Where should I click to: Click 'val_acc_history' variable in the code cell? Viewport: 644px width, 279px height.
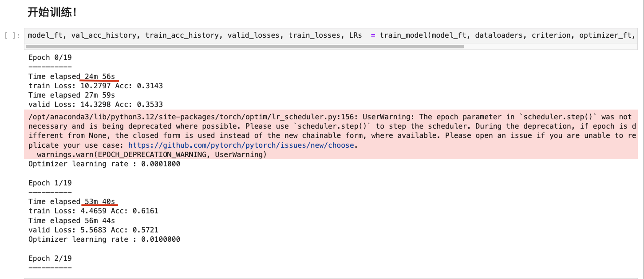pyautogui.click(x=104, y=35)
